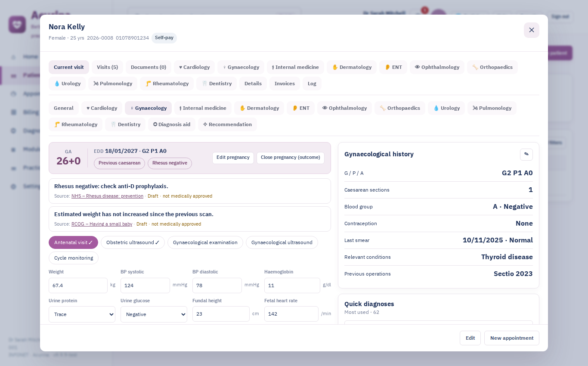Enable the Gynaecological examination chip
588x366 pixels.
pos(205,242)
